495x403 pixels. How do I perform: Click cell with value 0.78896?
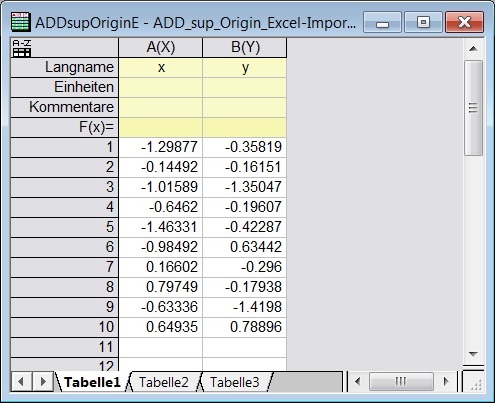(x=245, y=327)
